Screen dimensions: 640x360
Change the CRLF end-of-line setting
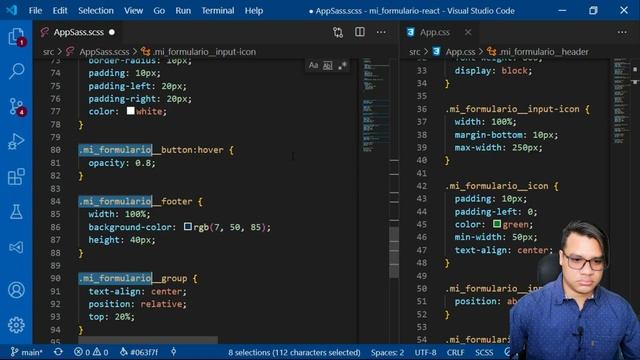click(455, 352)
